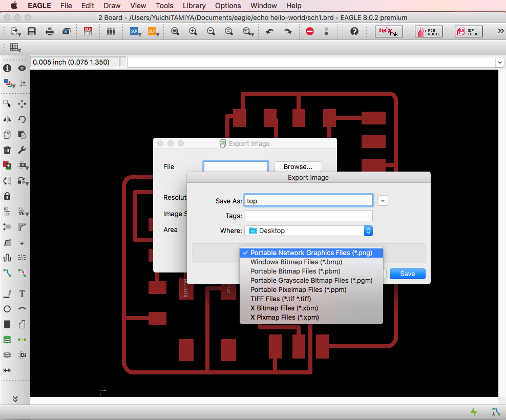Select the Text tool
506x420 pixels.
click(22, 293)
